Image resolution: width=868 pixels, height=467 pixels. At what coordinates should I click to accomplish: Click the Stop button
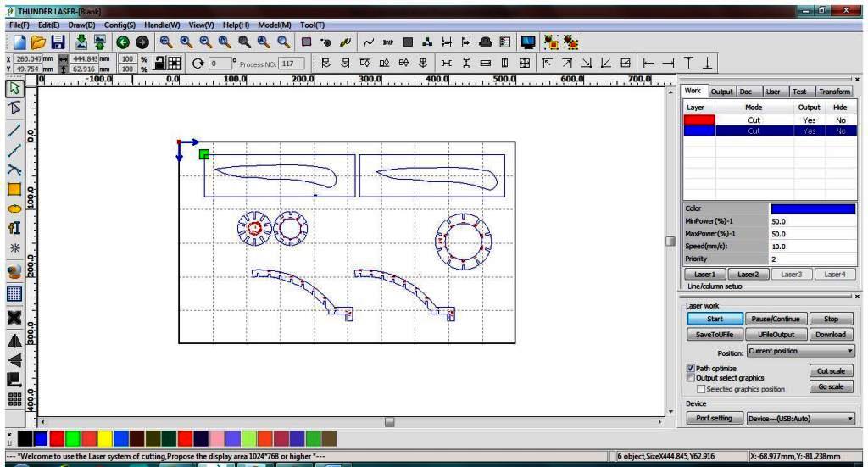click(831, 319)
